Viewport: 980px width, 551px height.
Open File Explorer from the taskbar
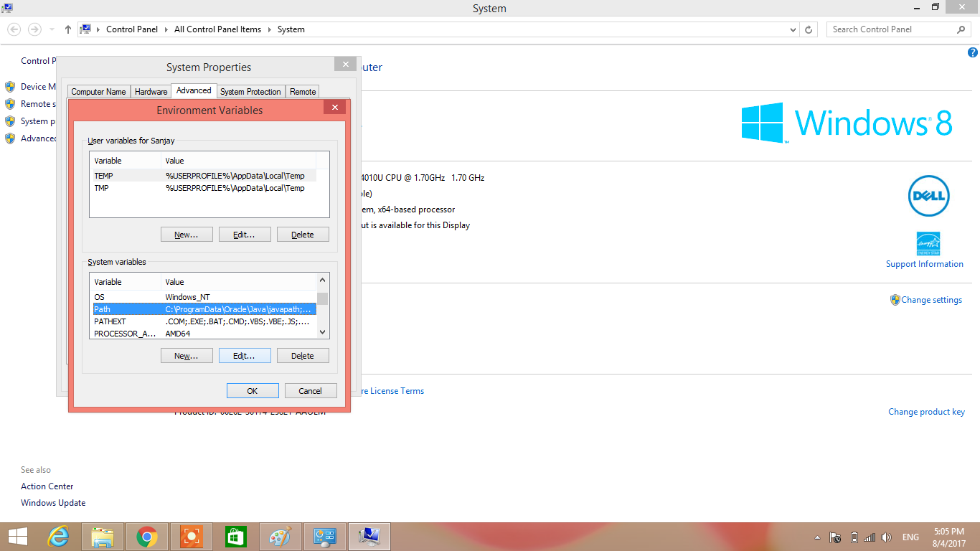(103, 537)
